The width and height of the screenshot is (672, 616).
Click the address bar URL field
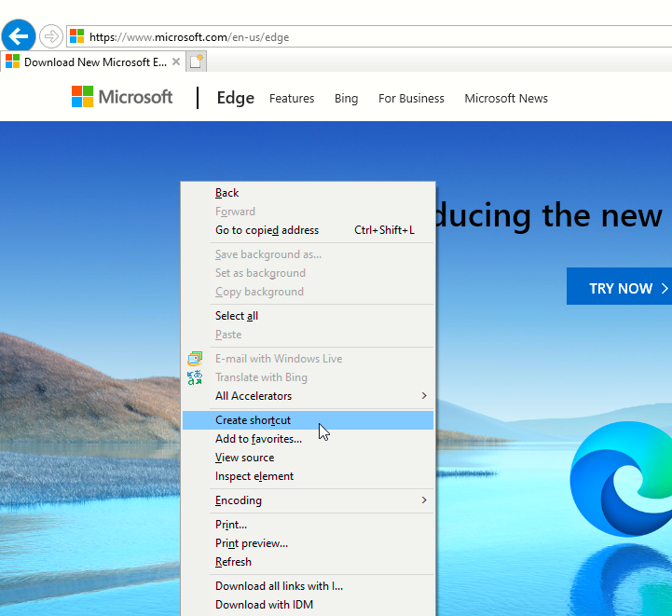point(368,37)
